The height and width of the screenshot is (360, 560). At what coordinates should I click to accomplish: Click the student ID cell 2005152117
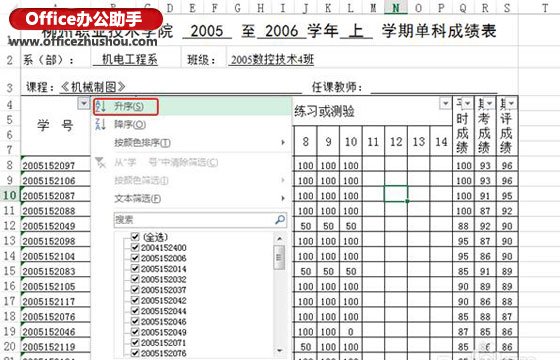click(x=56, y=301)
